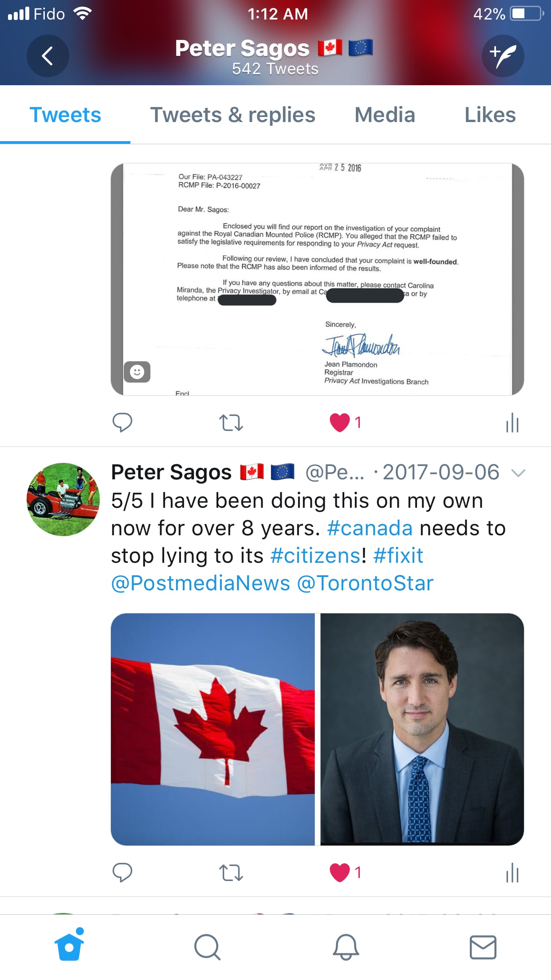View analytics for the letter tweet
Screen dimensions: 551x980
[x=512, y=423]
